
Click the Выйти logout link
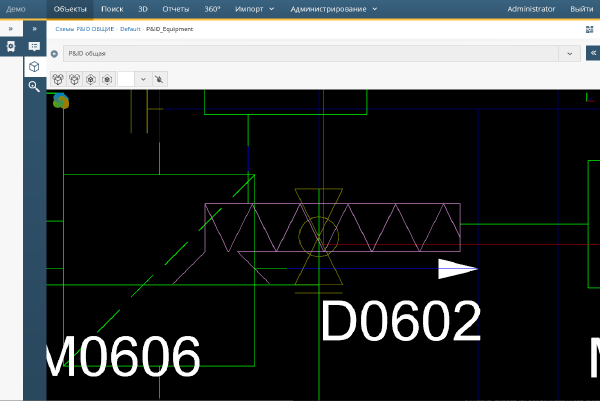[x=580, y=8]
